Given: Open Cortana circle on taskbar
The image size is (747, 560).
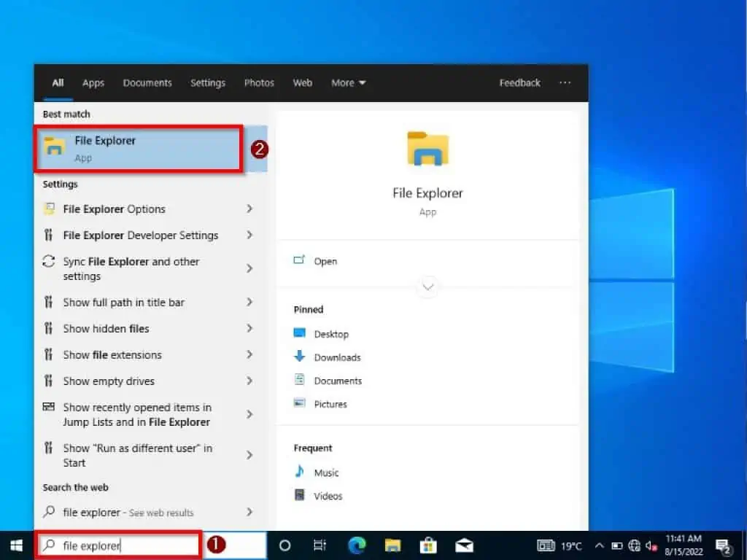Looking at the screenshot, I should [285, 545].
